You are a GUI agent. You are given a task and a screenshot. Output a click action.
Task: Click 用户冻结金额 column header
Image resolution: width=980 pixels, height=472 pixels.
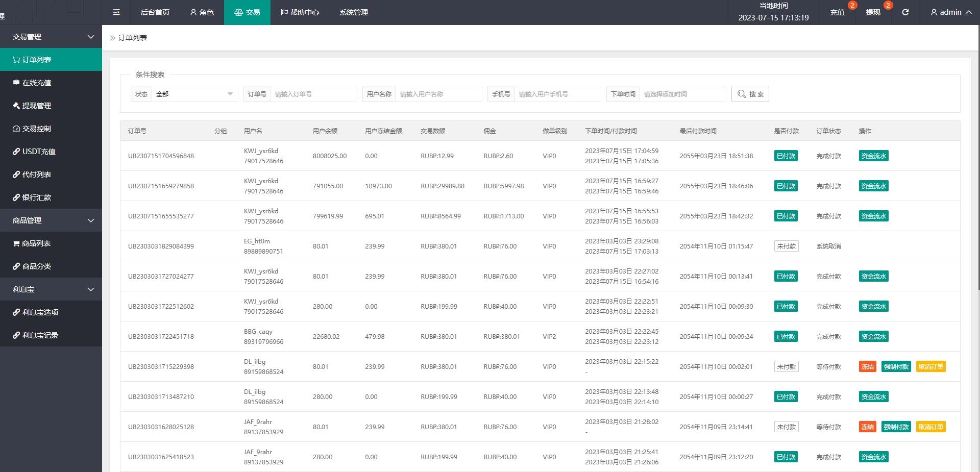(383, 131)
